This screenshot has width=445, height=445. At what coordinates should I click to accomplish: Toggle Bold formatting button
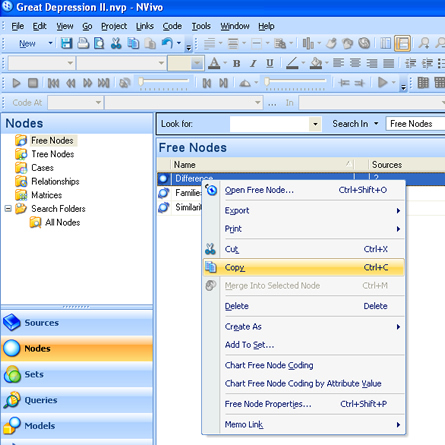pos(236,63)
